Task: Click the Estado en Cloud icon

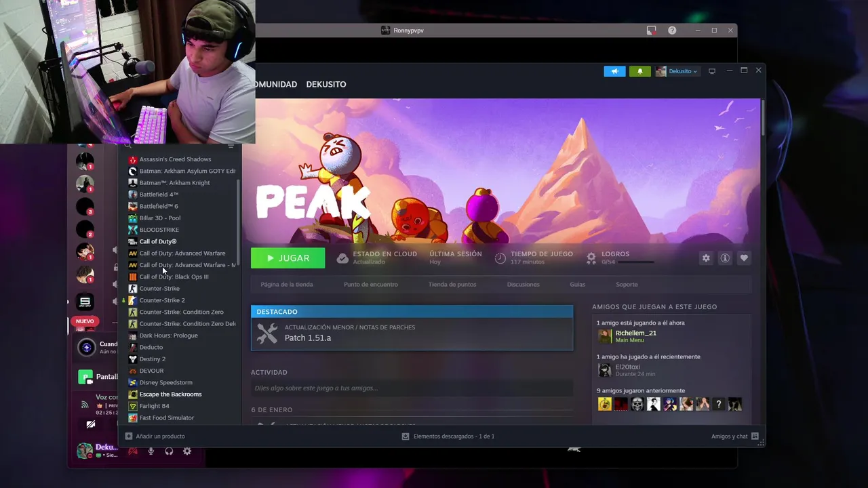Action: click(342, 258)
